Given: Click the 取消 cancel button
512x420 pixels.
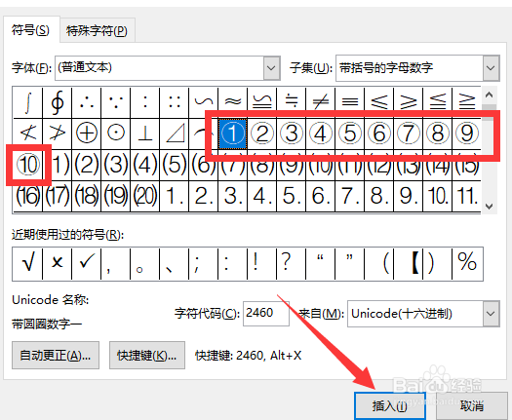Looking at the screenshot, I should 471,405.
